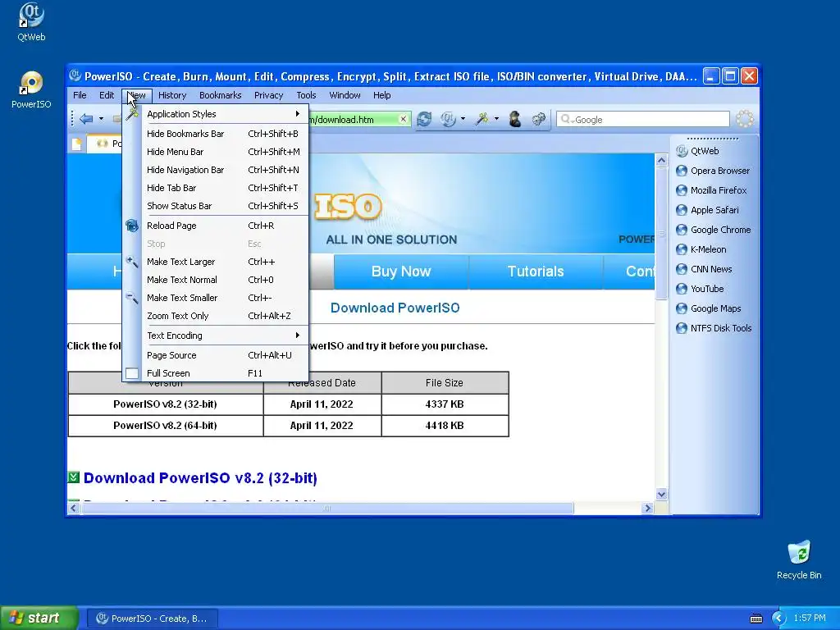The width and height of the screenshot is (840, 630).
Task: Open QtWeb bookmark in side panel
Action: 698,151
